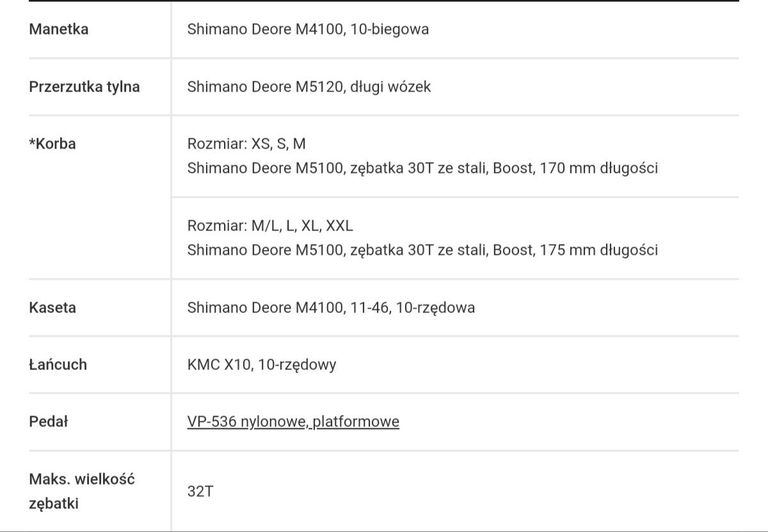Select the *Korba row label
768x532 pixels.
click(x=52, y=143)
